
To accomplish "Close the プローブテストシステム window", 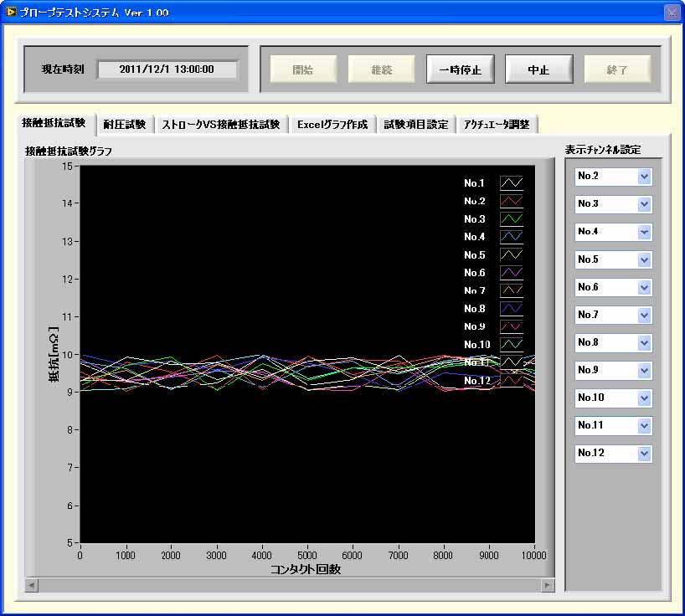I will 672,13.
